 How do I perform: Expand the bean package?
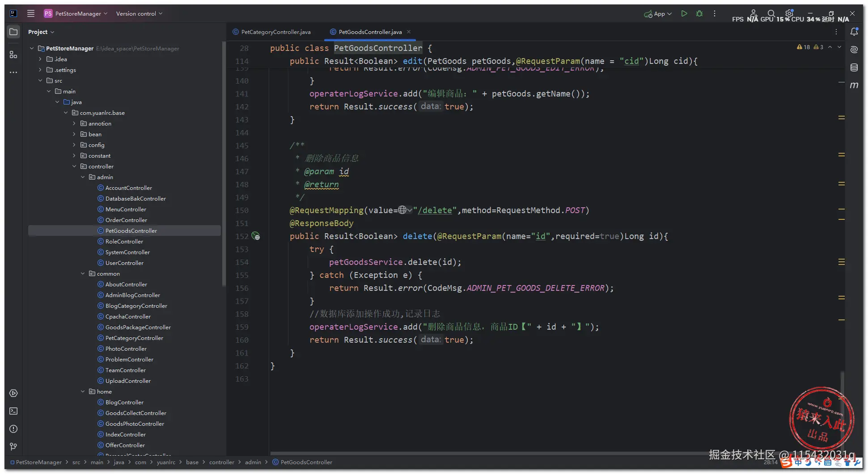(74, 134)
